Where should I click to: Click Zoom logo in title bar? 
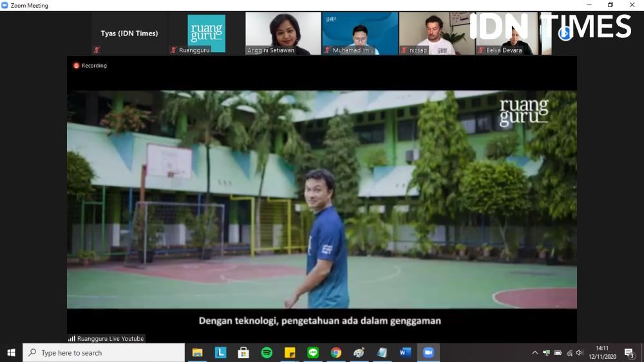5,5
